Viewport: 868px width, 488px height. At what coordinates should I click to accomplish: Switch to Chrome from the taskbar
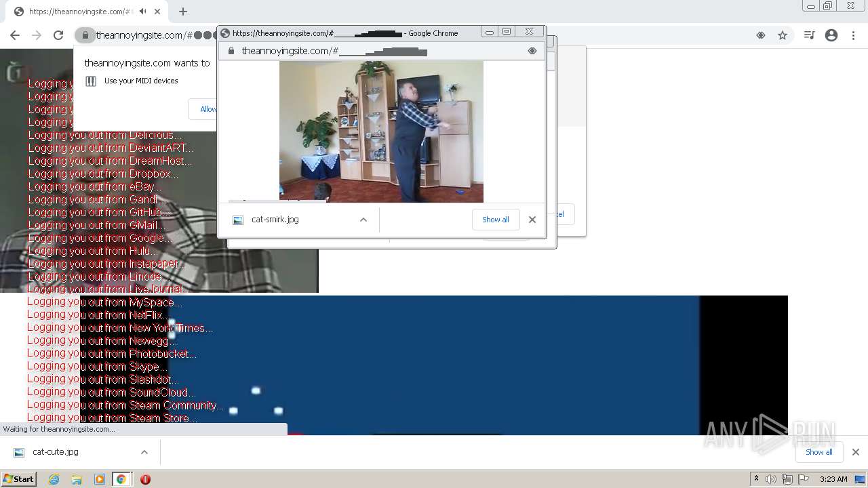[121, 479]
